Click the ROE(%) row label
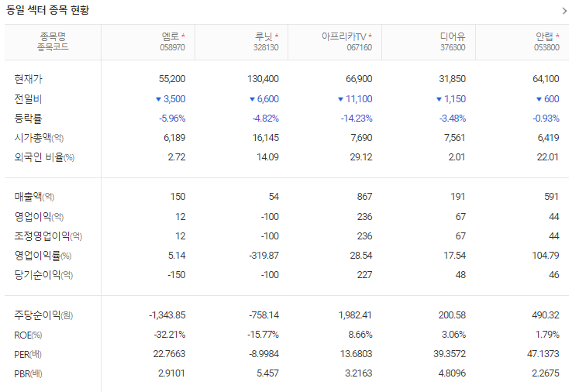The image size is (579, 392). tap(28, 335)
